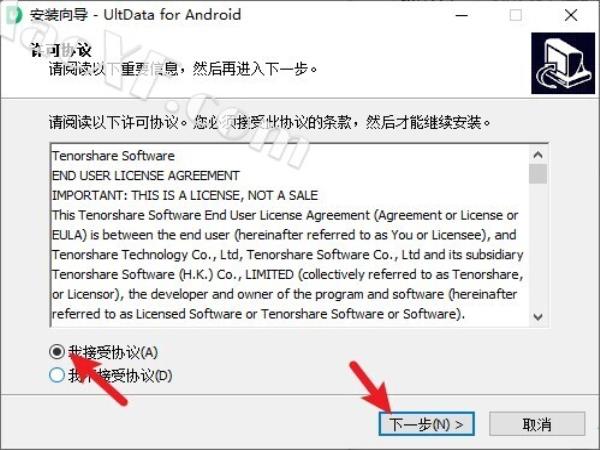Click the empty scrollbar track below the thumb
This screenshot has height=450, width=600.
tap(538, 246)
